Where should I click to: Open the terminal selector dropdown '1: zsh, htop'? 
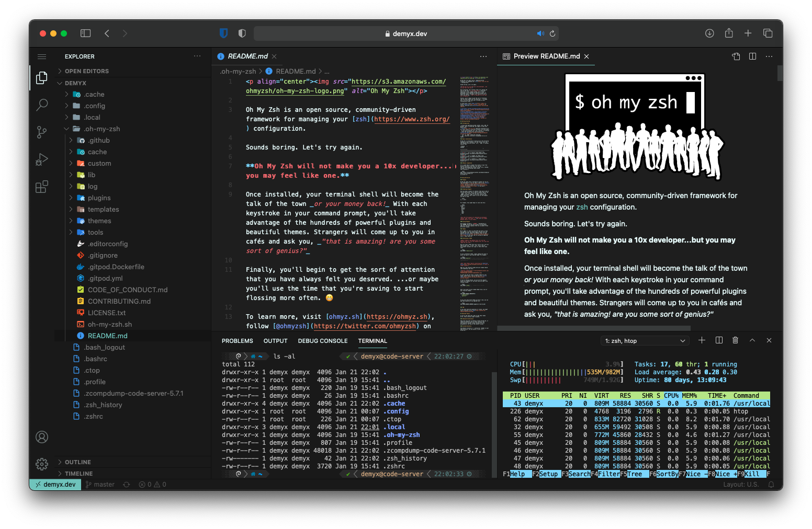click(645, 341)
